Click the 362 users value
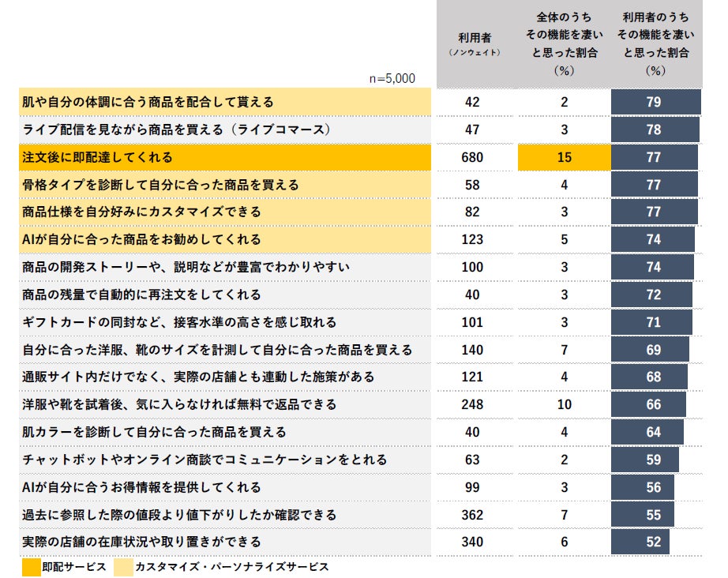The image size is (728, 578). (472, 515)
